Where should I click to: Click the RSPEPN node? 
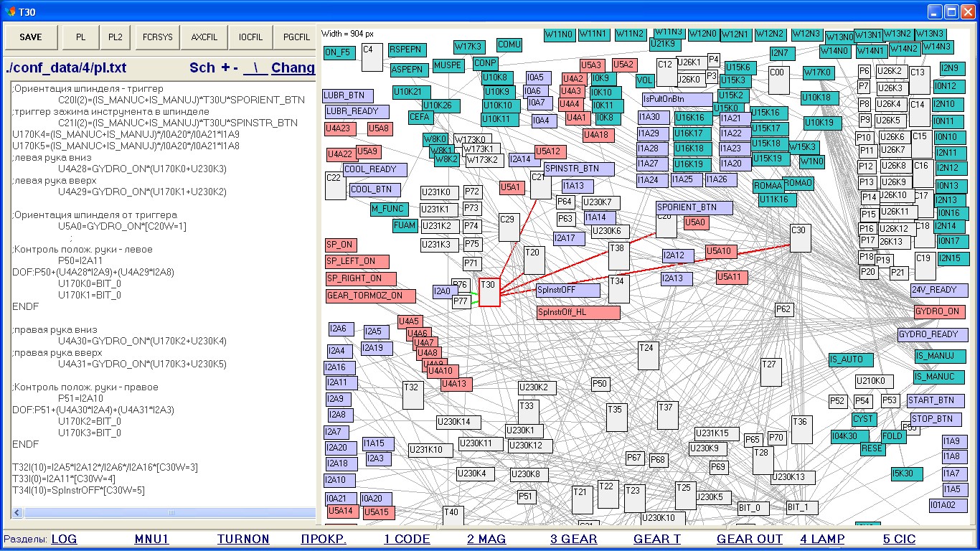coord(407,50)
